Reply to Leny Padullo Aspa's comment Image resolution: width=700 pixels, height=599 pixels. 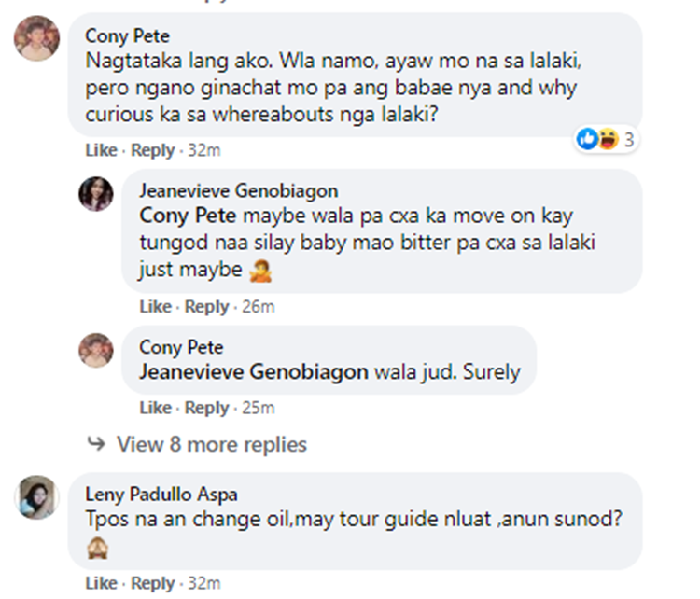coord(152,583)
